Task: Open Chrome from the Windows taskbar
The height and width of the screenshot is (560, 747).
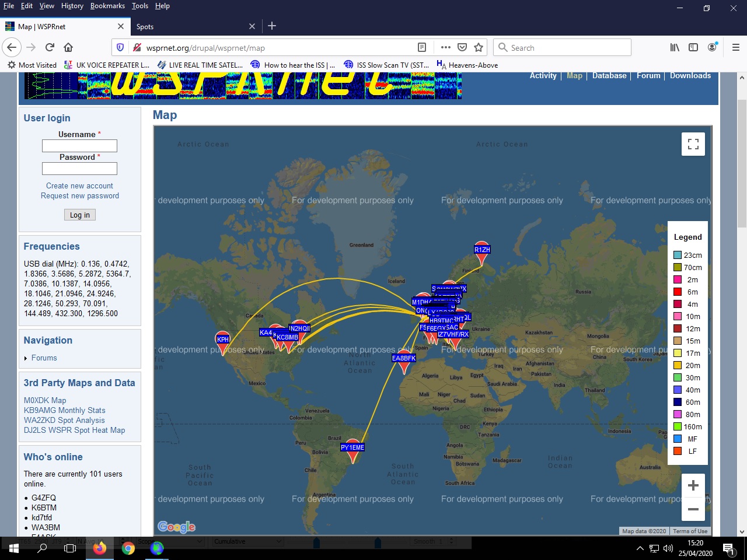Action: [x=128, y=548]
